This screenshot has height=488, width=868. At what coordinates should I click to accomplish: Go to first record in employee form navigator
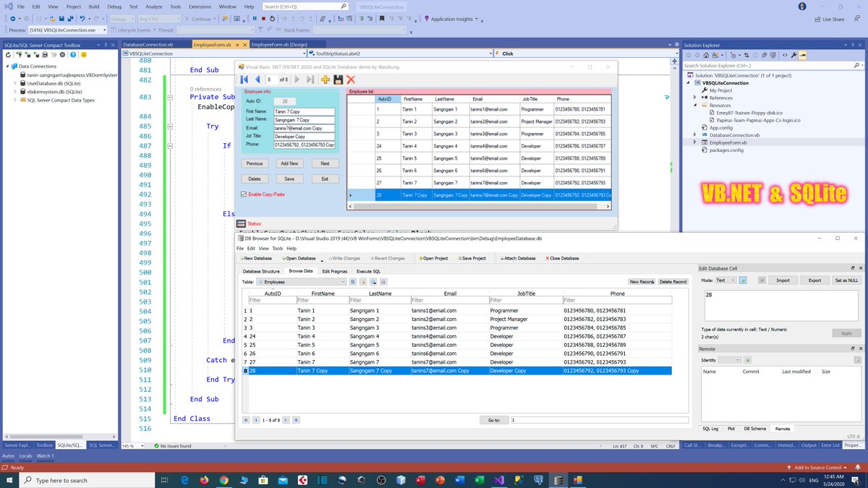coord(244,80)
